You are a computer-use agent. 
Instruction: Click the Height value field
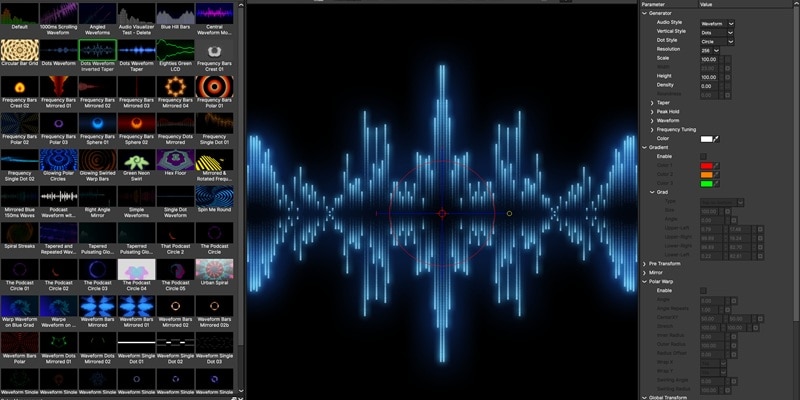point(709,77)
